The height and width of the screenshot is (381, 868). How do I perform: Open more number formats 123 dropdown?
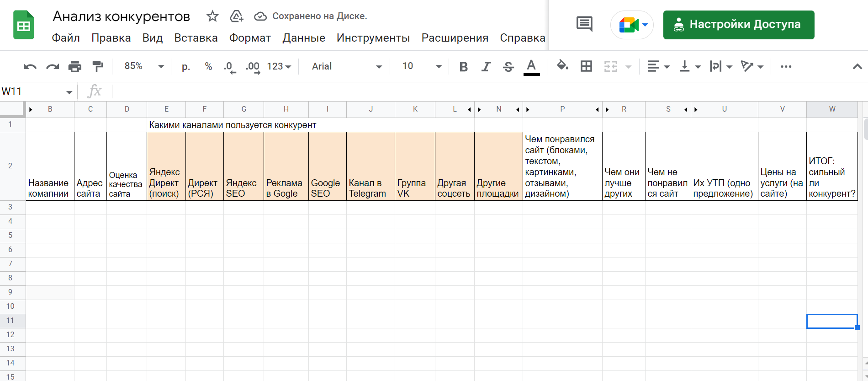tap(279, 67)
